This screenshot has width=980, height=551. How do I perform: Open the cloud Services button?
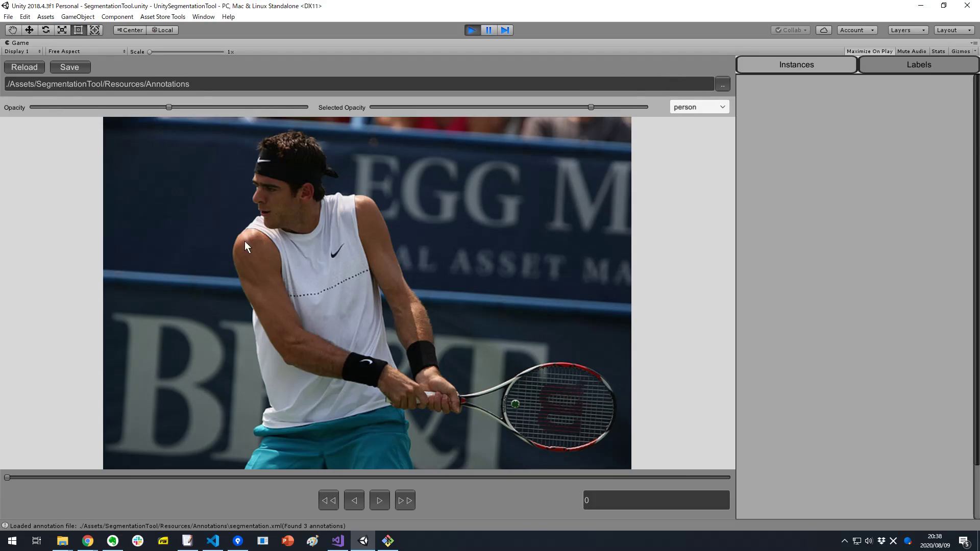coord(824,30)
